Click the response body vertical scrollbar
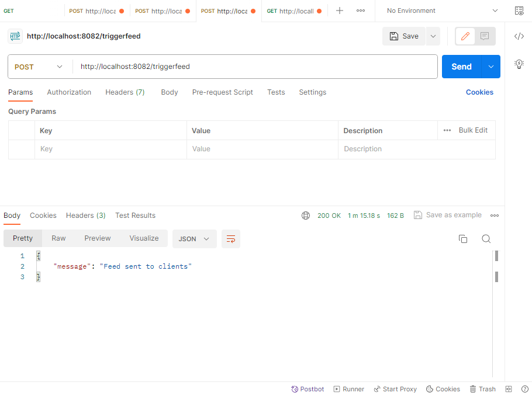 click(496, 276)
